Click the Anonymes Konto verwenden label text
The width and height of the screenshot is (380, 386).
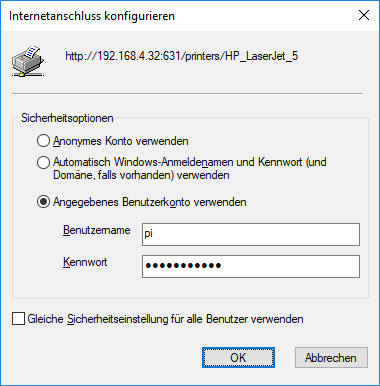[x=121, y=141]
